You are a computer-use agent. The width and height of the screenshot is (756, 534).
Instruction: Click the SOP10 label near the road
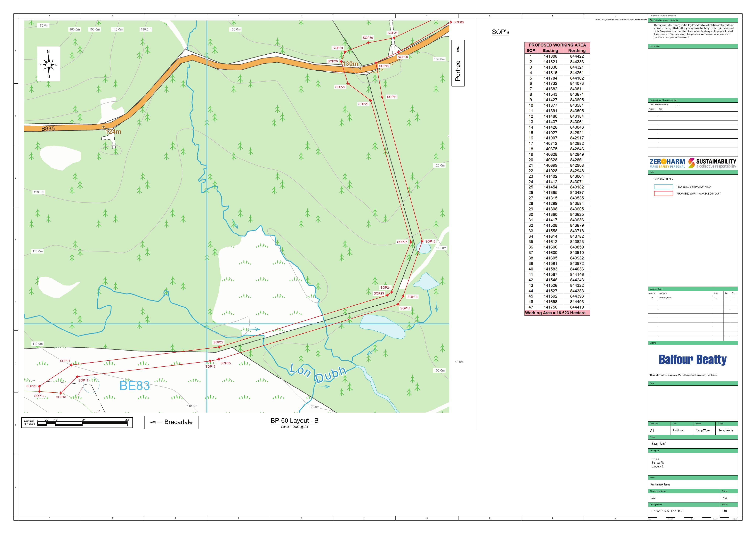click(384, 66)
